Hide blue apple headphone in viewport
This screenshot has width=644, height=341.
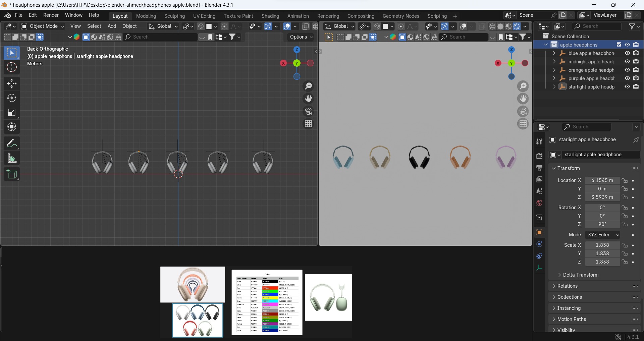tap(627, 53)
